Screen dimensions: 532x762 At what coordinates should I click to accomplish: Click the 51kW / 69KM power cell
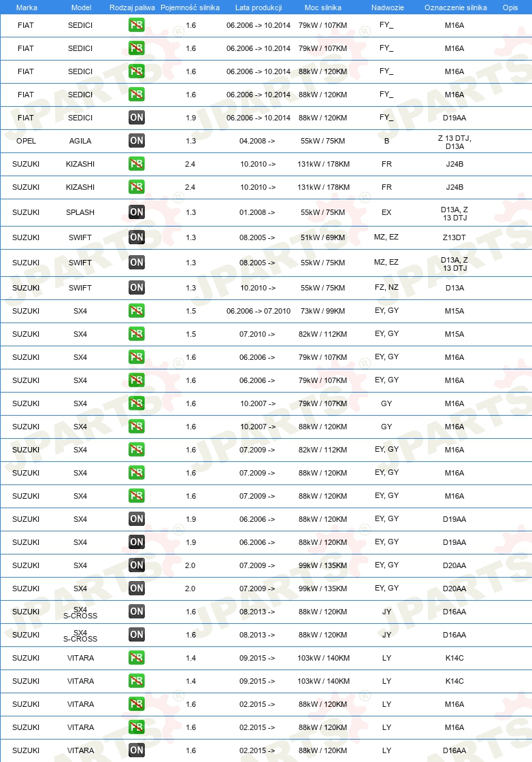click(322, 237)
